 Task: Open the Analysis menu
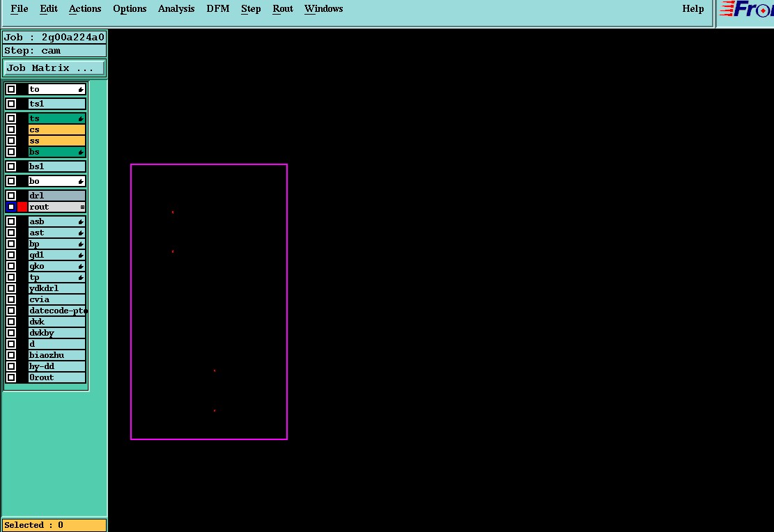tap(176, 9)
